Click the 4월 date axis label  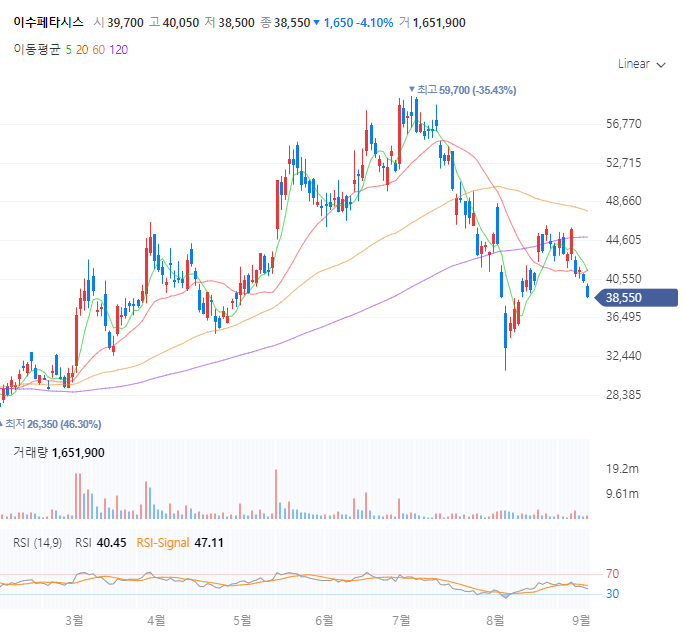tap(156, 620)
